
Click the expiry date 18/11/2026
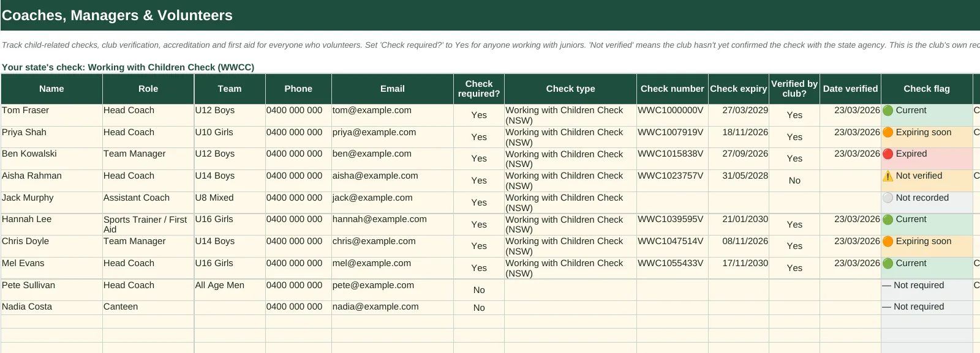pyautogui.click(x=739, y=137)
